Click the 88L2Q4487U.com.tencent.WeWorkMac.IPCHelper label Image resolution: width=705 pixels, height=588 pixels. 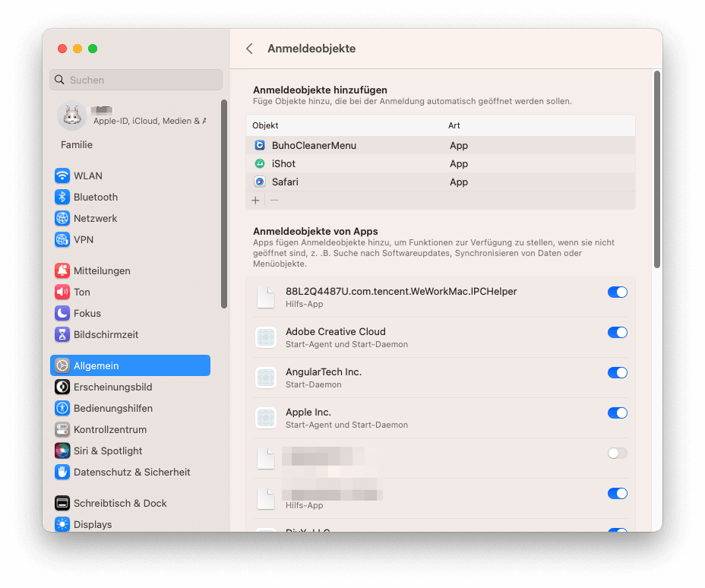click(x=401, y=291)
